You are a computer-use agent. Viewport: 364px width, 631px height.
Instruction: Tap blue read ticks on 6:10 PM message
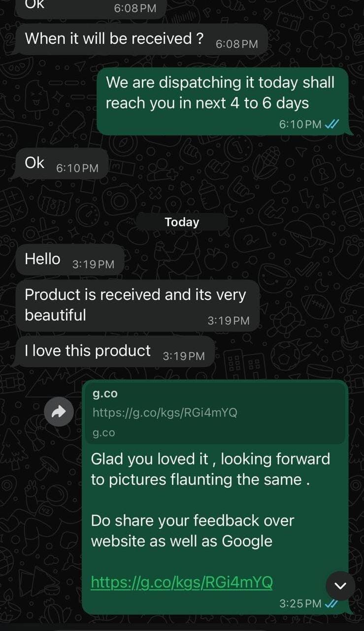point(331,124)
